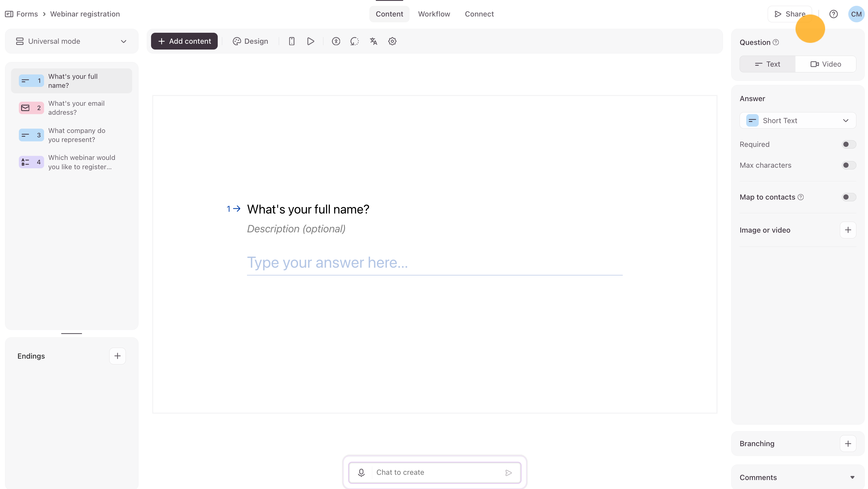Turn on Map to contacts
The image size is (868, 489).
849,197
